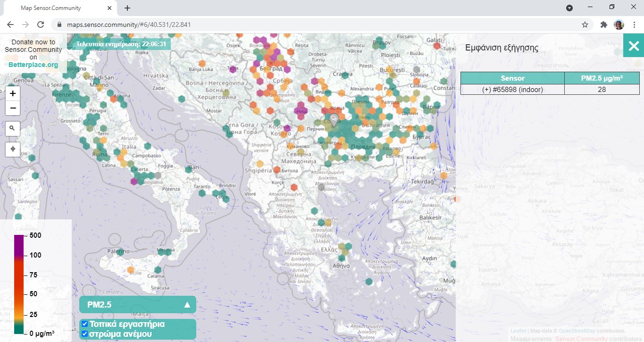Toggle the Τοπικά εργαστήρια checkbox
The image size is (644, 342).
point(85,324)
